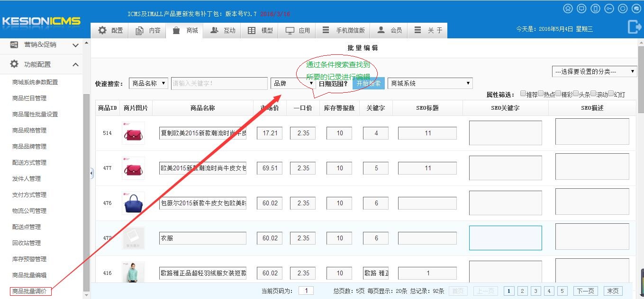Open the 商品名称 search type dropdown

[x=148, y=83]
